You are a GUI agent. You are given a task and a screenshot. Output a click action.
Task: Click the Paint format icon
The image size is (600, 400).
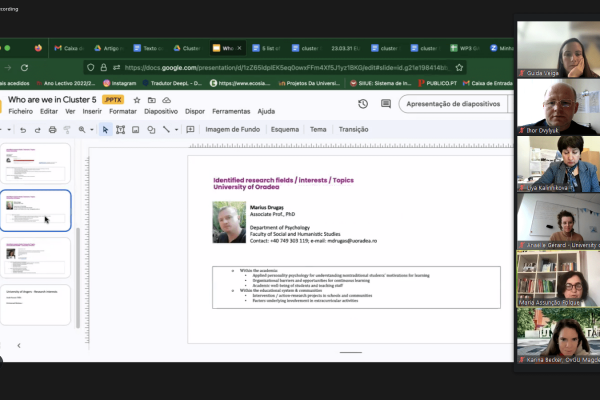[x=67, y=130]
